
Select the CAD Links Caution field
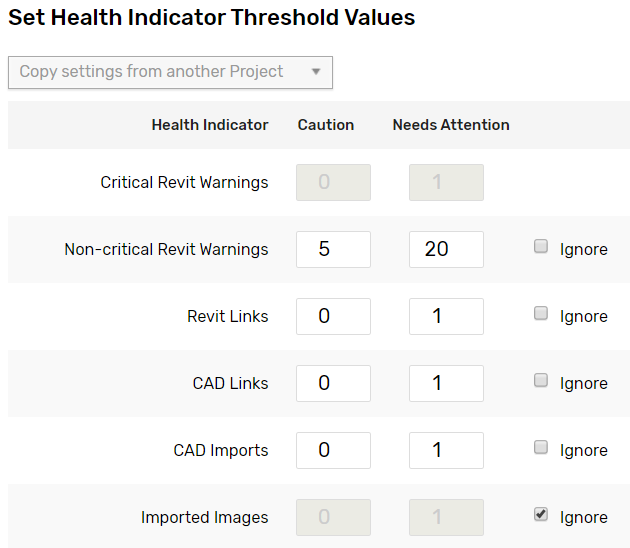coord(333,383)
